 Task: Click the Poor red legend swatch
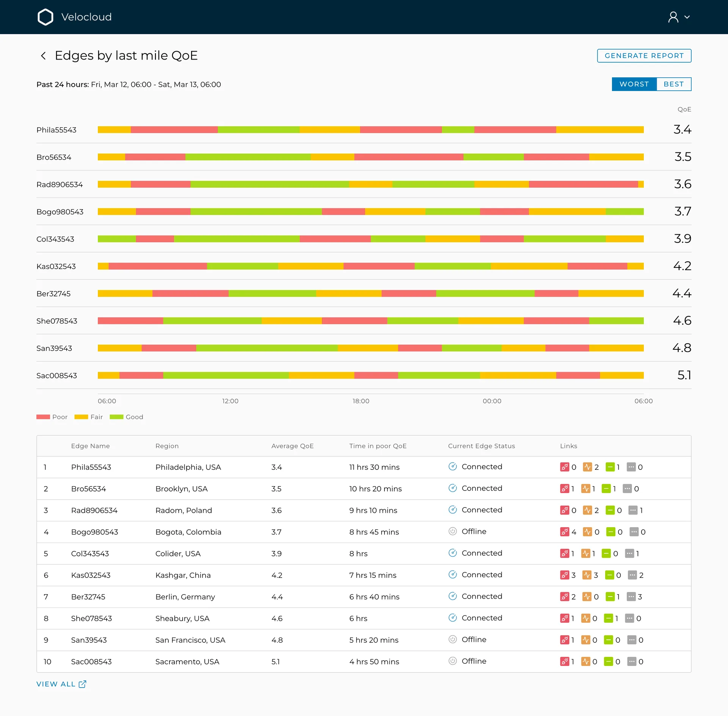43,417
